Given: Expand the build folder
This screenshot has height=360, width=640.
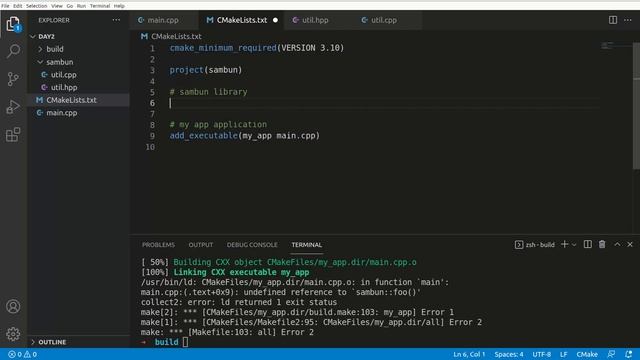Looking at the screenshot, I should [x=55, y=49].
